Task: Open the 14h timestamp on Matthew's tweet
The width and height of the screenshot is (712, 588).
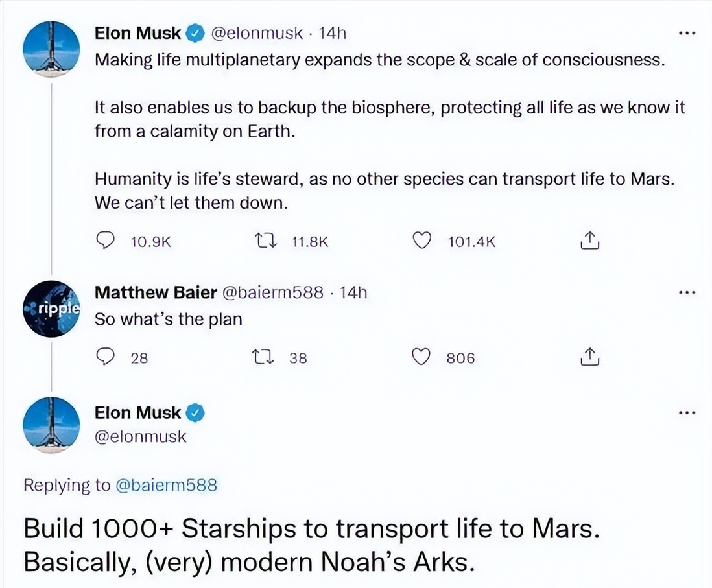Action: [x=353, y=292]
